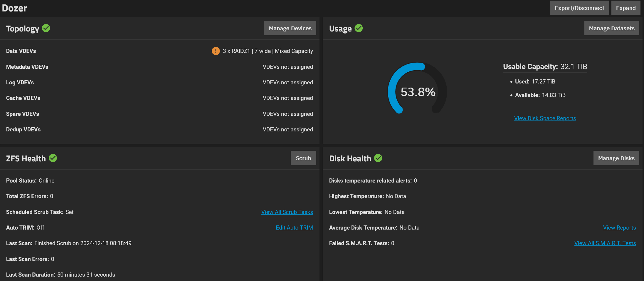
Task: Open Manage Disks
Action: 616,158
